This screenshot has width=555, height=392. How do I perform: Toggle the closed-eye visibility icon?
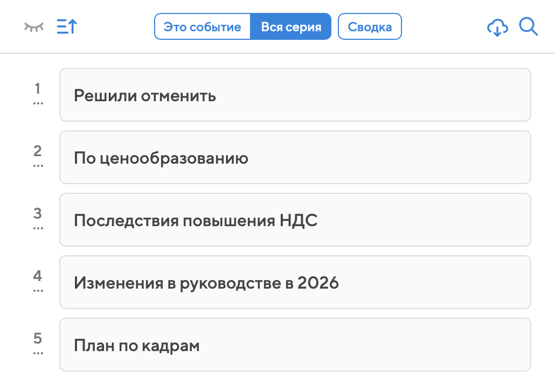[33, 27]
